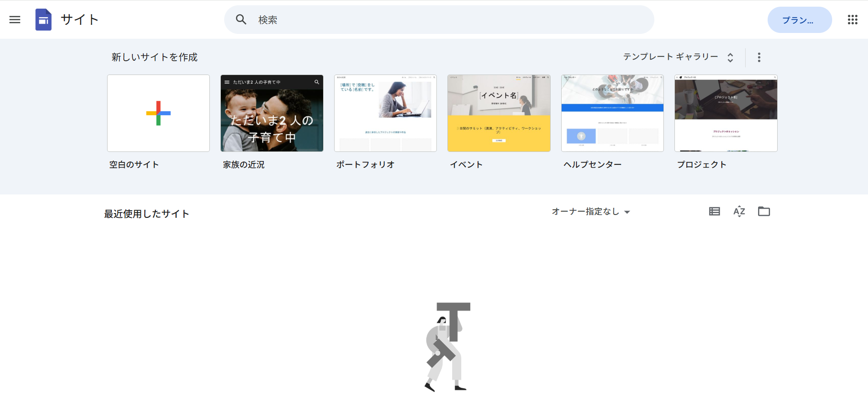Click プロジェクト label
Screen dimensions: 868x397
point(702,165)
